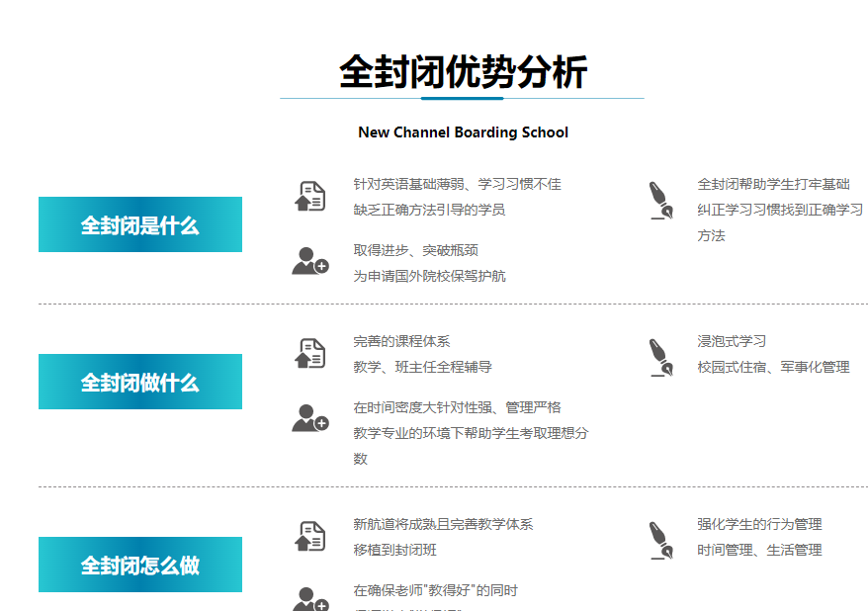Screen dimensions: 868x611
Task: Click the add-user icon next to "取得进步、突破瓶颈"
Action: point(309,261)
